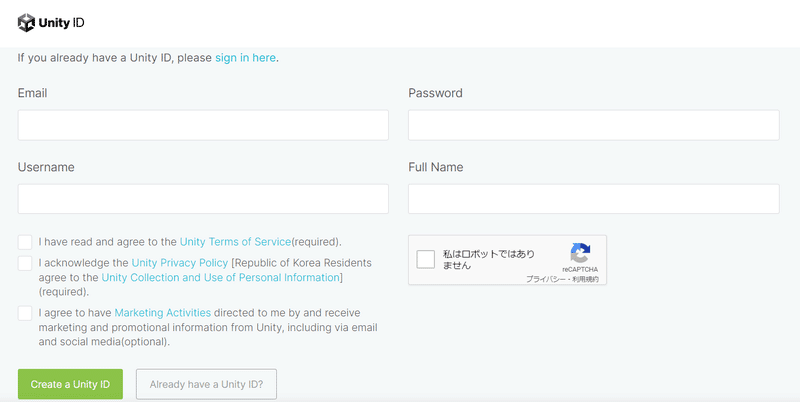Viewport: 800px width, 402px height.
Task: Click the Full Name input field
Action: click(x=593, y=199)
